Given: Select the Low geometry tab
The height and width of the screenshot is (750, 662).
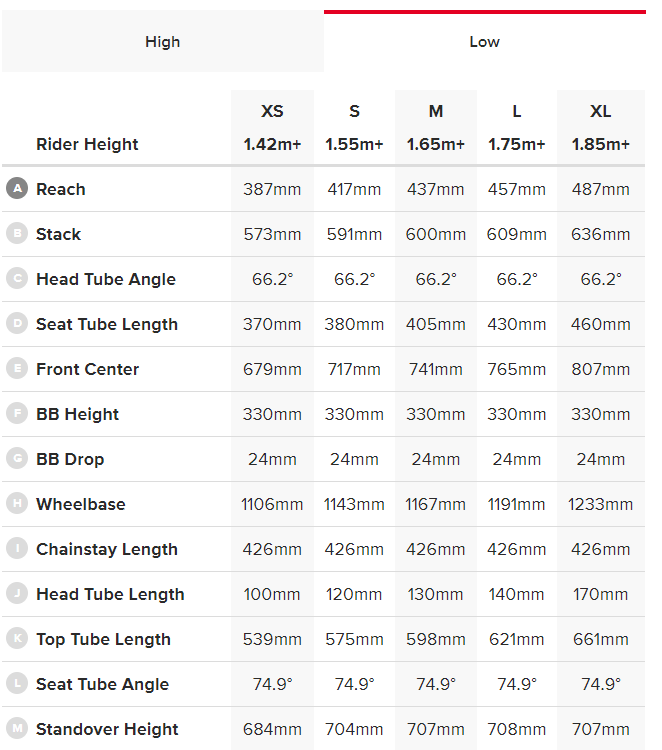Looking at the screenshot, I should pyautogui.click(x=485, y=42).
